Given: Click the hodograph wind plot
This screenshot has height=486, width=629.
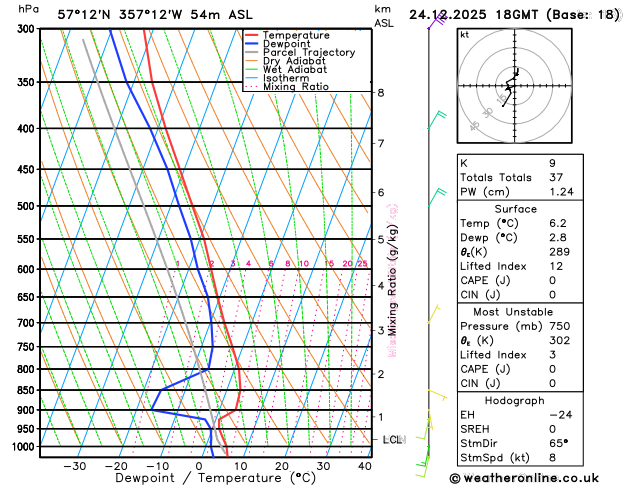Looking at the screenshot, I should click(x=514, y=86).
